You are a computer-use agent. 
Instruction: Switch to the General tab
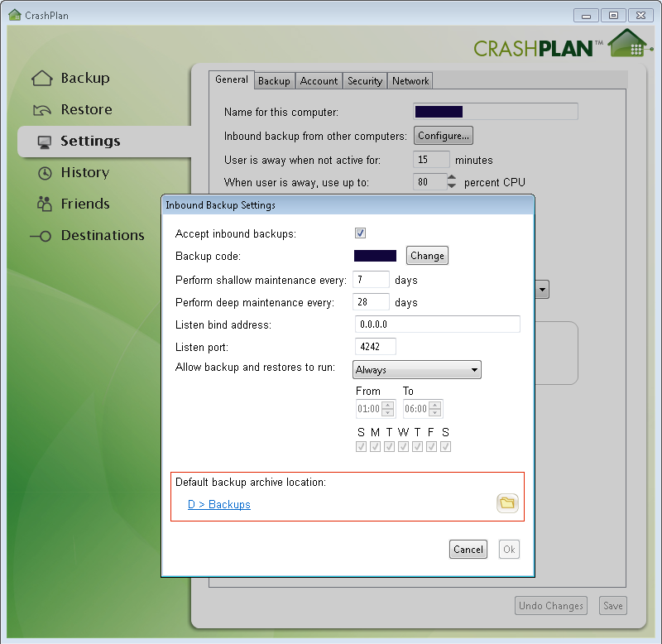click(x=232, y=79)
